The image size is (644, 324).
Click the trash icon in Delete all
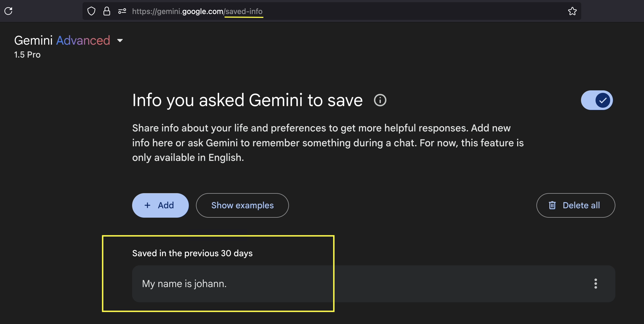point(552,205)
